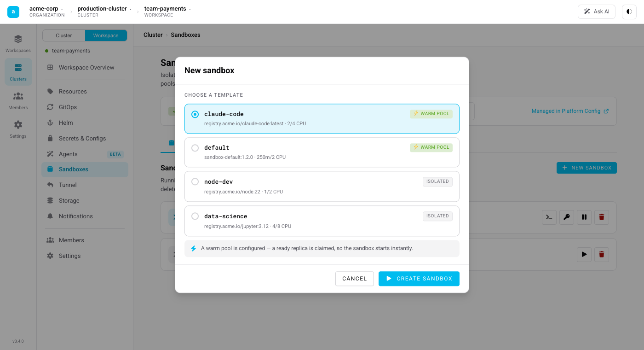Open the Managed in Platform Config link
Viewport: 644px width, 350px height.
tap(570, 111)
